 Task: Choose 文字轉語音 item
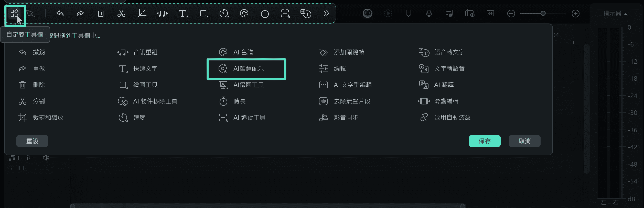click(x=442, y=68)
